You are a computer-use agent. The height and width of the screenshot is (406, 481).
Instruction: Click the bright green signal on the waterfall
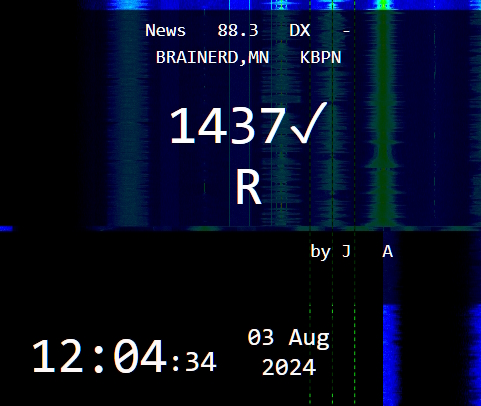click(x=384, y=117)
